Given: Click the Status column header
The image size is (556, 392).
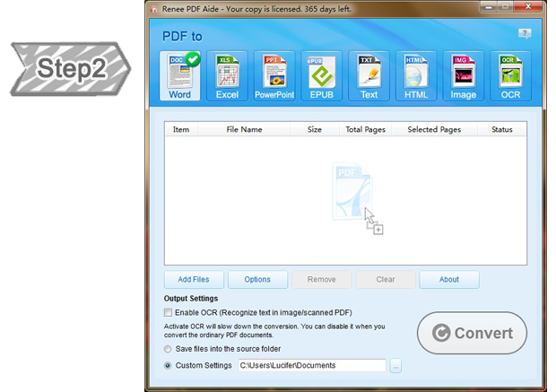Looking at the screenshot, I should [x=502, y=129].
